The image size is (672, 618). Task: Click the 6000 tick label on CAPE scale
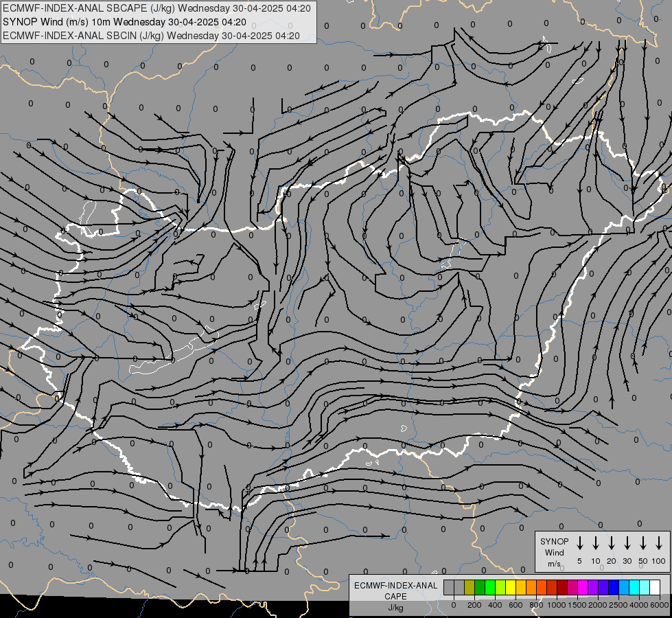tap(660, 605)
